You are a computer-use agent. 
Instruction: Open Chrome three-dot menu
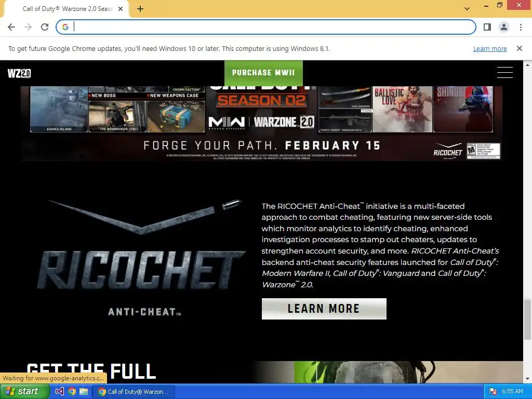521,27
